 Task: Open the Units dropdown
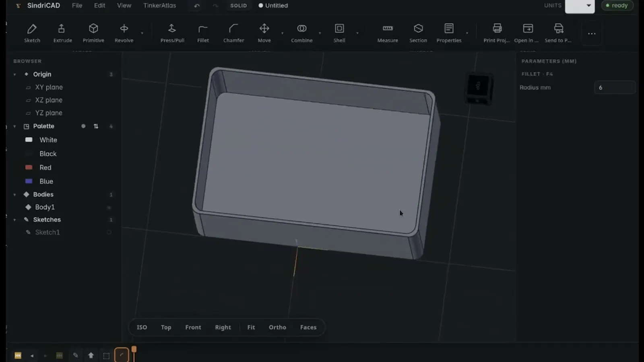point(580,6)
